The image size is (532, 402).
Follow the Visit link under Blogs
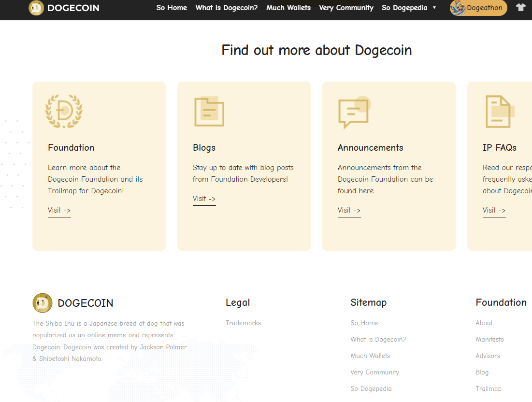pyautogui.click(x=204, y=199)
